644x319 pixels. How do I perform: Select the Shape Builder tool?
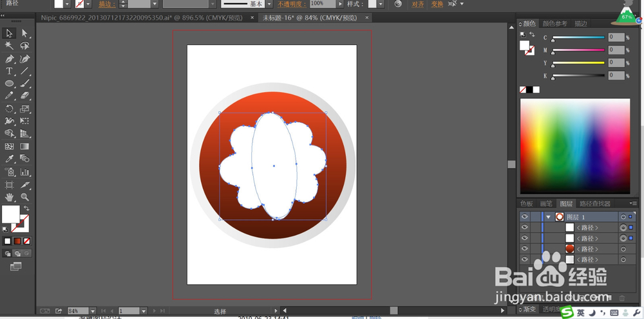[9, 133]
